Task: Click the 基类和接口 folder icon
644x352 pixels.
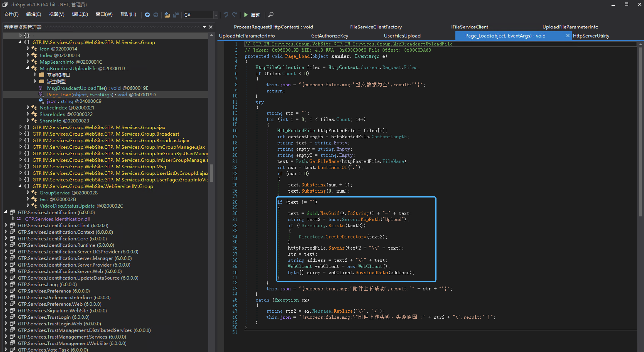Action: (41, 75)
